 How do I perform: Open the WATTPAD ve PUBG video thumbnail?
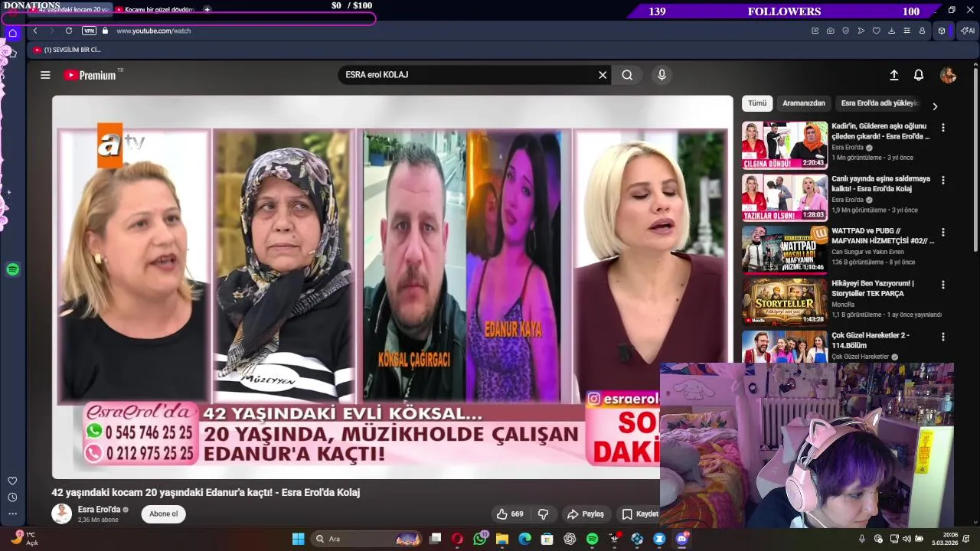pos(785,249)
